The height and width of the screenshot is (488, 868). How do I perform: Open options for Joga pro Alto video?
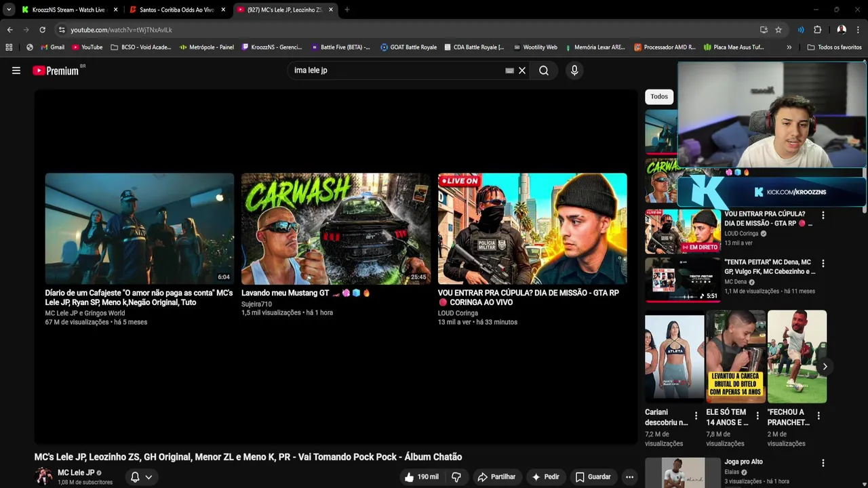pyautogui.click(x=823, y=464)
